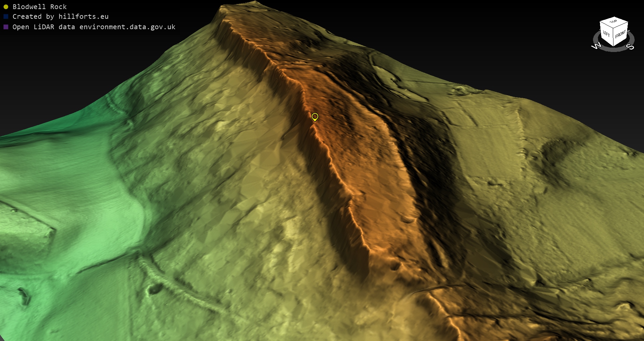Click the light green flat lowland on the left
This screenshot has width=644, height=341.
pyautogui.click(x=84, y=188)
